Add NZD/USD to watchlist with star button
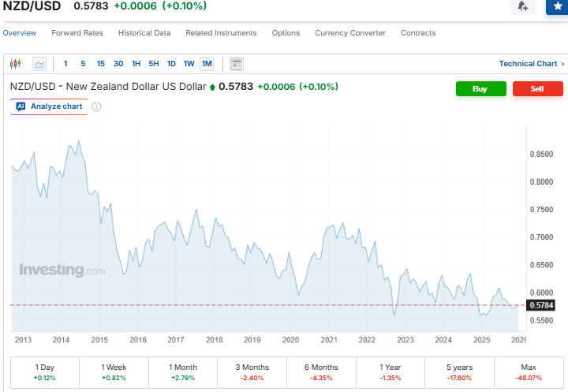Viewport: 568px width, 392px height. coord(557,6)
